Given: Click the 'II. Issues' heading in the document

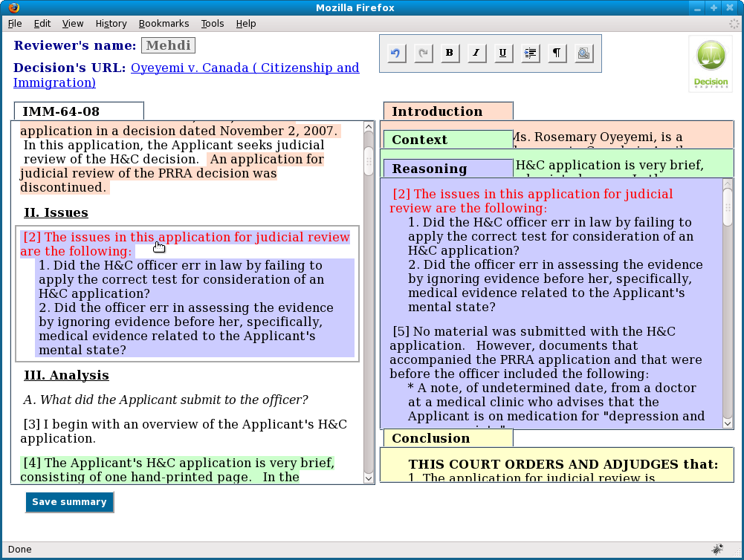Looking at the screenshot, I should [x=56, y=212].
